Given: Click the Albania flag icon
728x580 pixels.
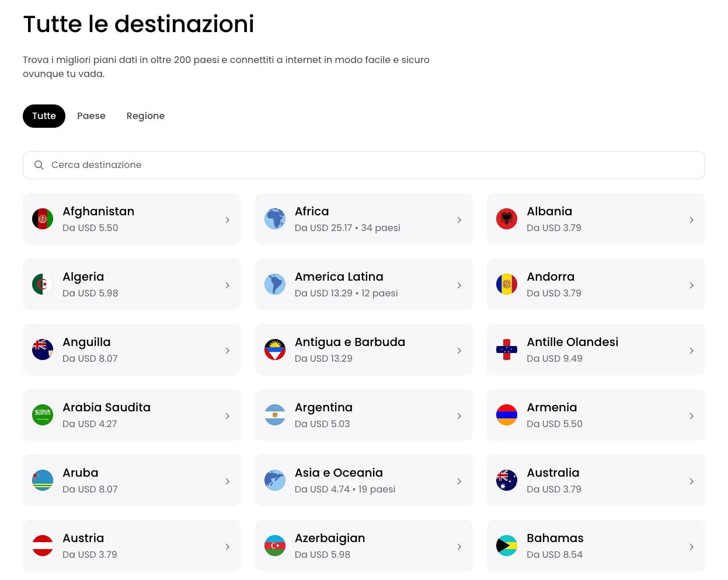Looking at the screenshot, I should [506, 219].
